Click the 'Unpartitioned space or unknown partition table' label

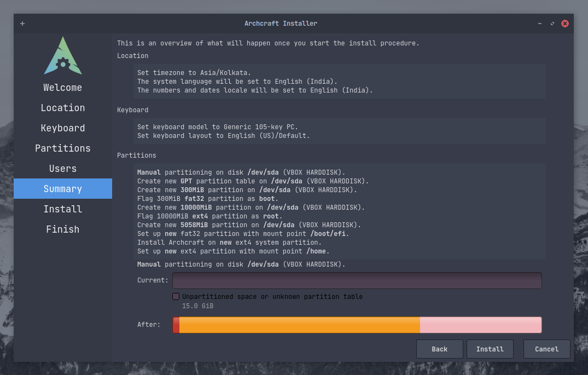pyautogui.click(x=272, y=297)
